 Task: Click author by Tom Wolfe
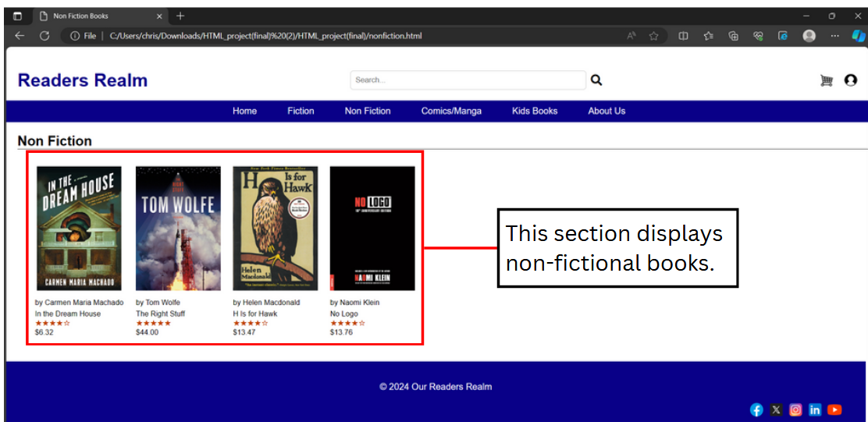158,303
